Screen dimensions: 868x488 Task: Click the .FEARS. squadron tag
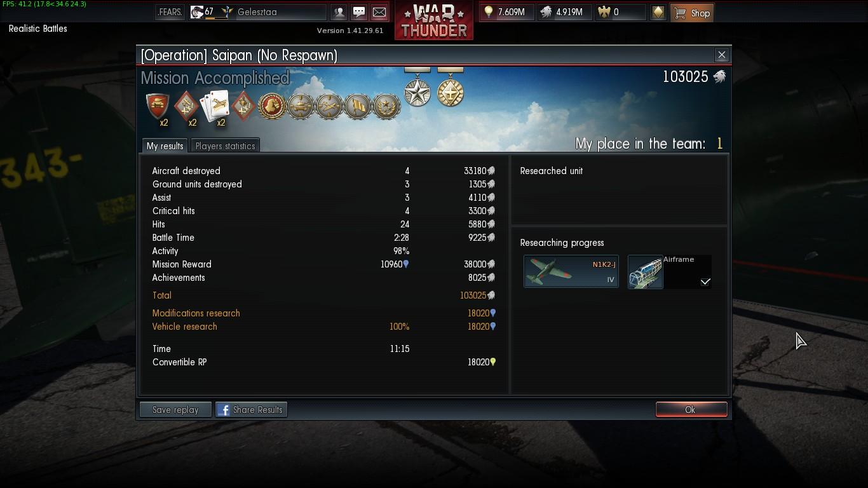tap(170, 12)
